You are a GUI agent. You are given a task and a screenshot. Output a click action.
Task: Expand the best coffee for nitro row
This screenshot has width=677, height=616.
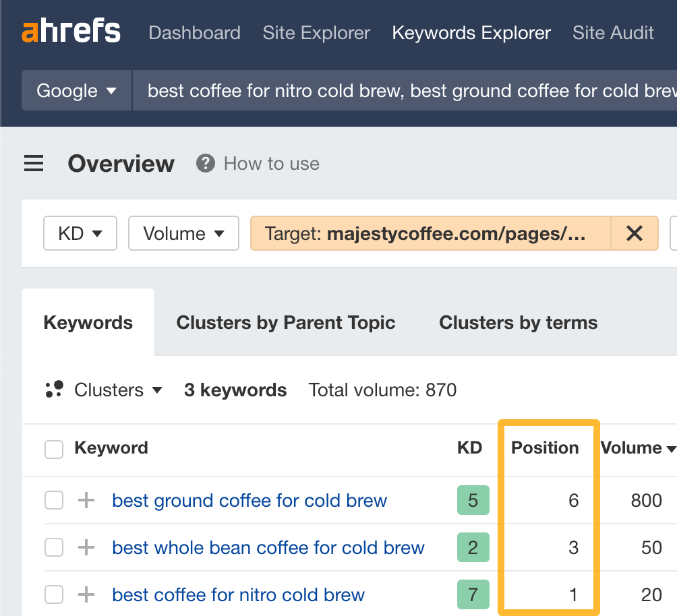coord(86,594)
